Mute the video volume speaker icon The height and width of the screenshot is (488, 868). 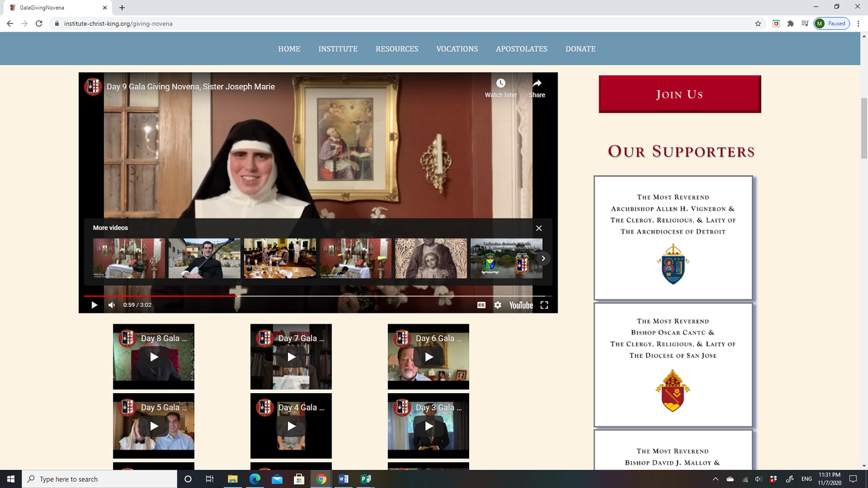(x=112, y=305)
